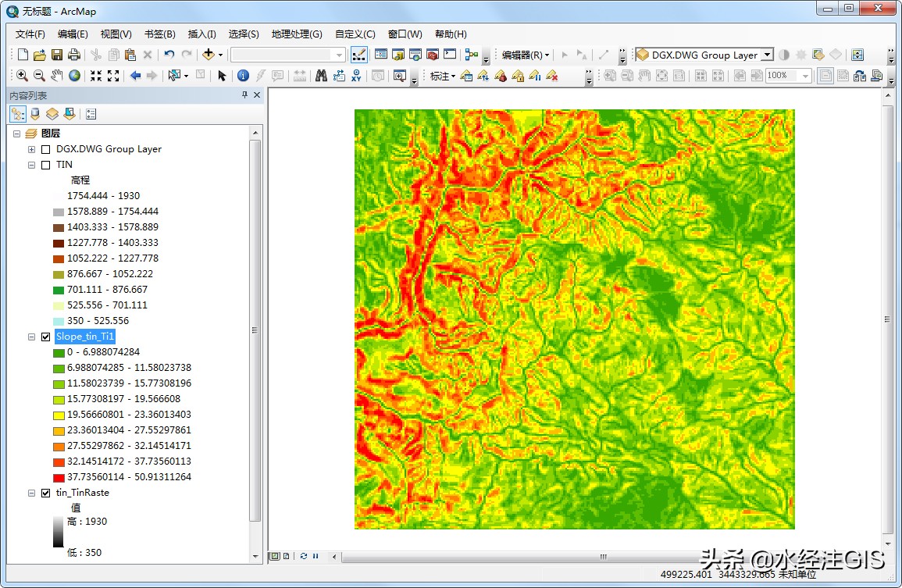Collapse the Slope_tin_Ti1 legend
Image resolution: width=902 pixels, height=588 pixels.
coord(31,337)
